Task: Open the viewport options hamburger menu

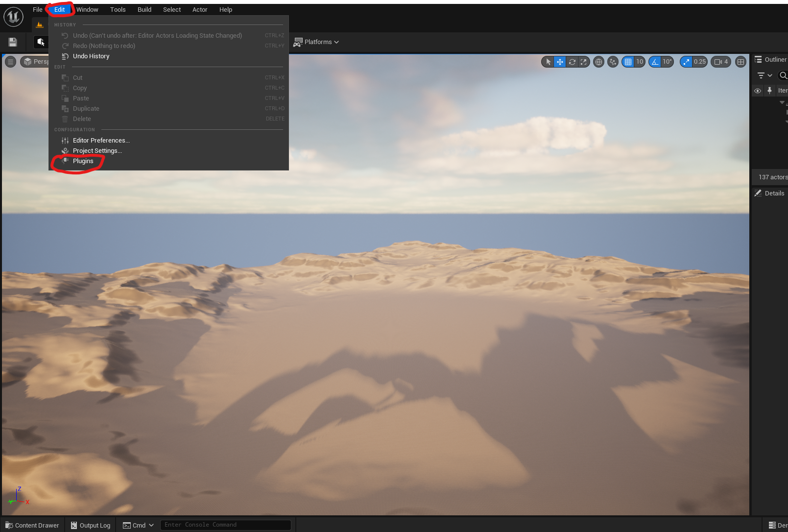Action: click(10, 62)
